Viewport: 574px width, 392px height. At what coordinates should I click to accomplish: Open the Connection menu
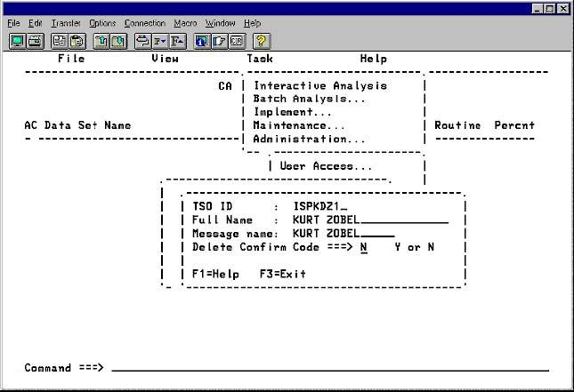pyautogui.click(x=145, y=23)
